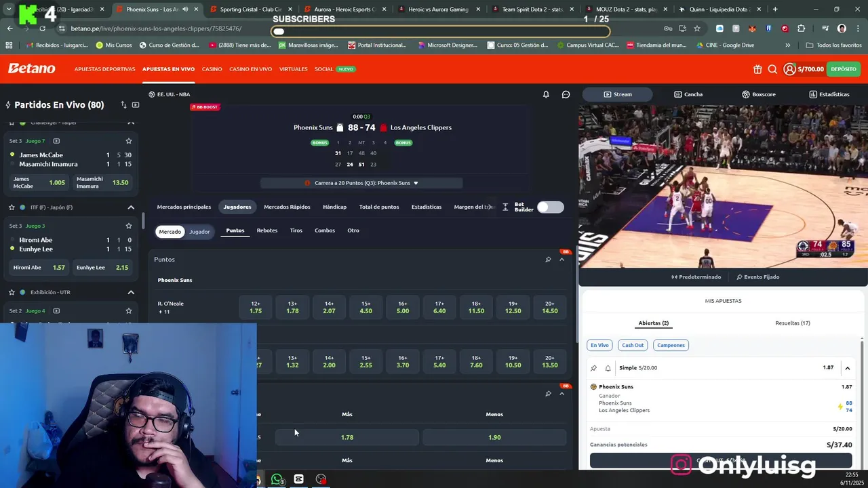Switch to the Boxscore view

click(758, 94)
